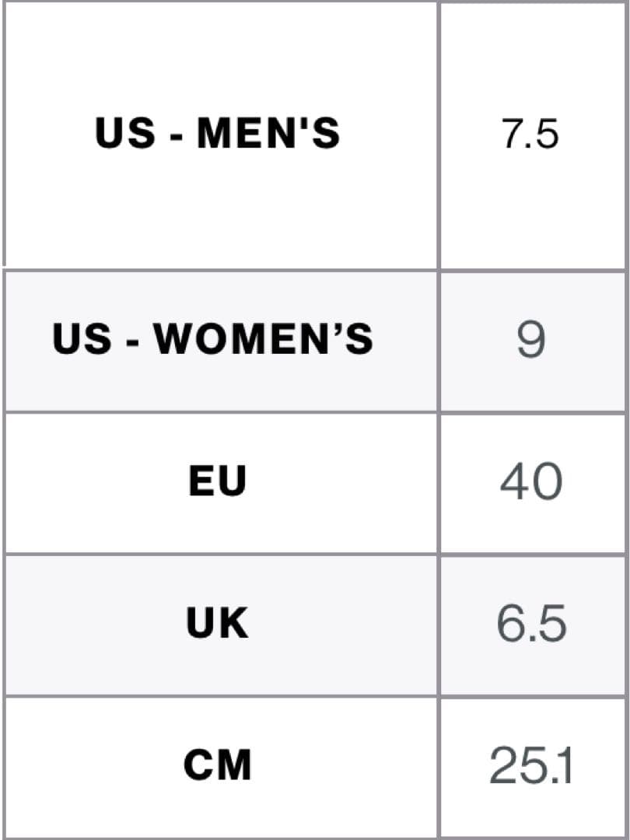Select the 25.1 centimeter value
The image size is (630, 840).
point(531,766)
